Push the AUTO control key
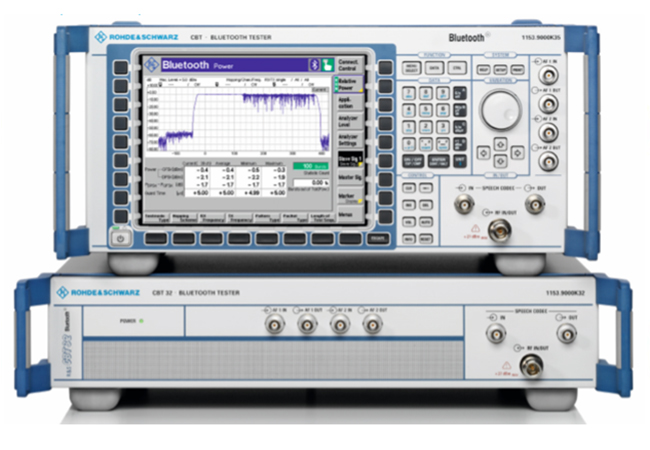The height and width of the screenshot is (450, 650). click(426, 223)
